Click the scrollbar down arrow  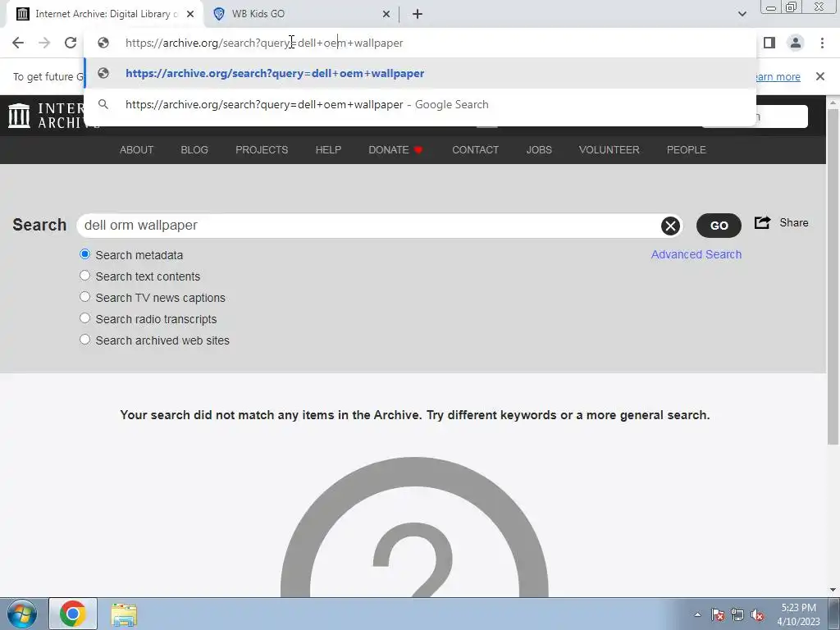[x=833, y=591]
